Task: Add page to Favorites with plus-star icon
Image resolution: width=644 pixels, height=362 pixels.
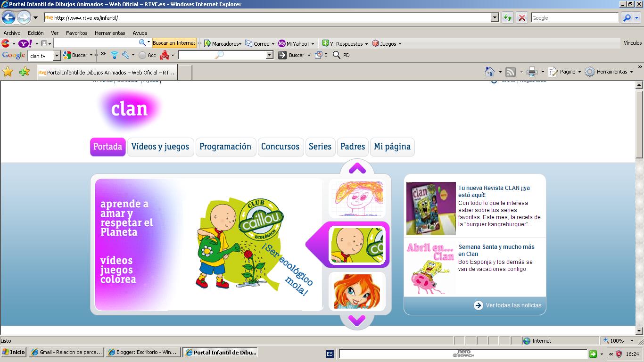Action: (25, 72)
